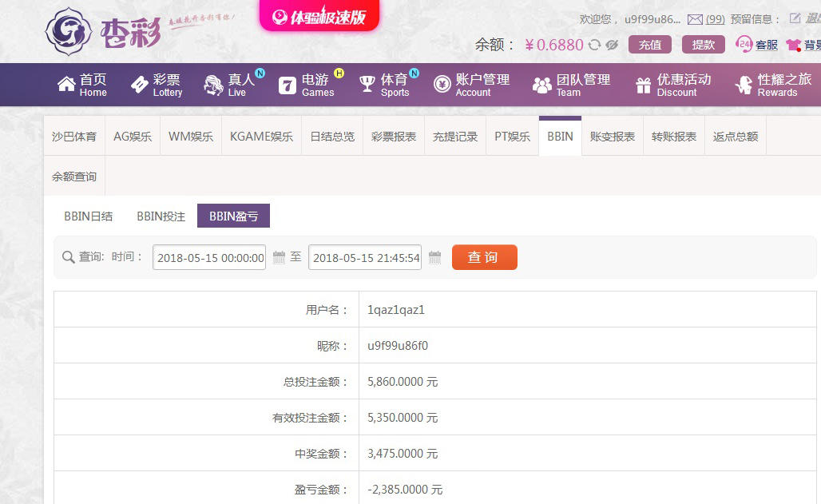Image resolution: width=821 pixels, height=504 pixels.
Task: Switch to the 返点总额 tab
Action: [x=735, y=137]
